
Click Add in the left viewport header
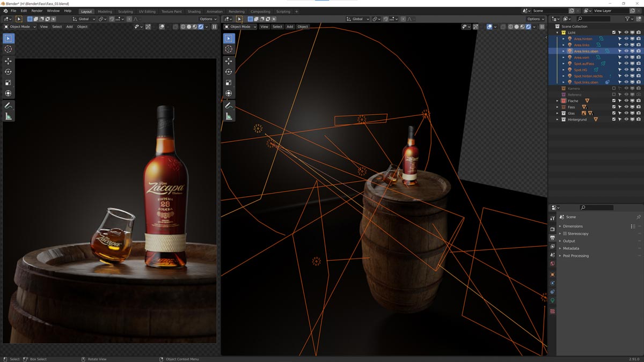pos(69,27)
